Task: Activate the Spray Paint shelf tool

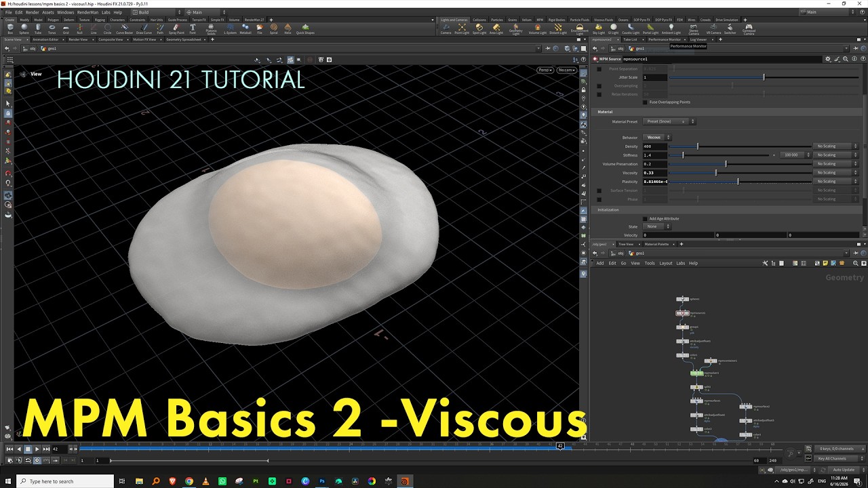Action: pos(176,28)
